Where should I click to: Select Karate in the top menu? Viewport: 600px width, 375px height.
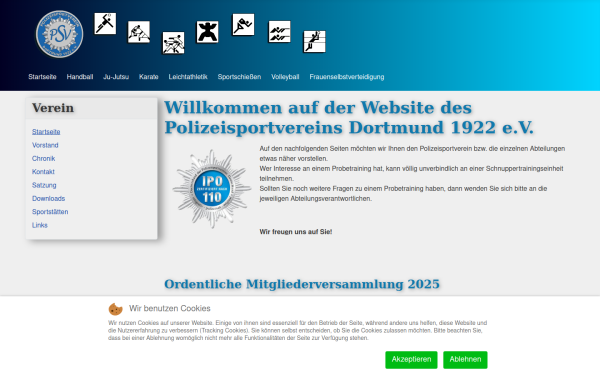click(148, 77)
